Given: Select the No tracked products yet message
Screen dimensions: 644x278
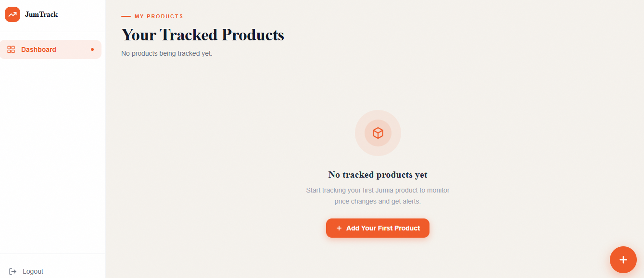Looking at the screenshot, I should coord(378,174).
